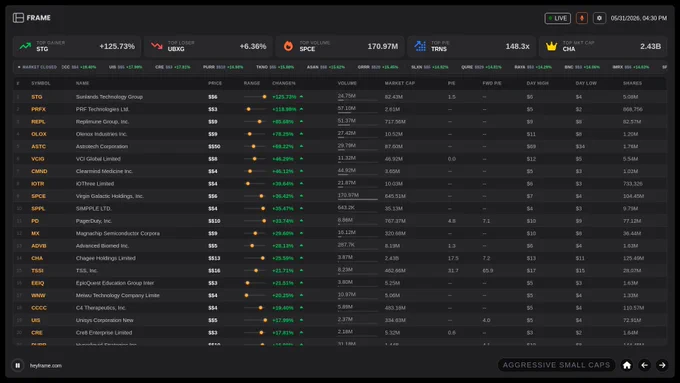This screenshot has height=383, width=680.
Task: Click the up arrow in IOTR row
Action: (301, 184)
